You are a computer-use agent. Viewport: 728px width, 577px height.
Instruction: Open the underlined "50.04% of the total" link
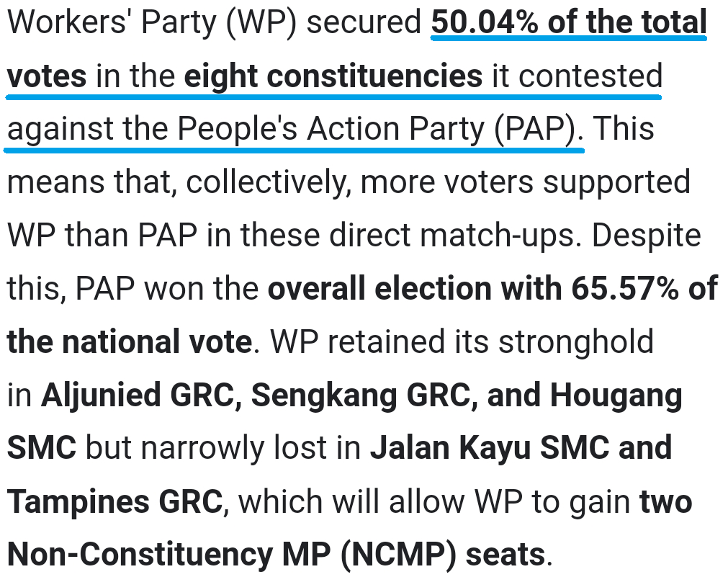coord(569,22)
